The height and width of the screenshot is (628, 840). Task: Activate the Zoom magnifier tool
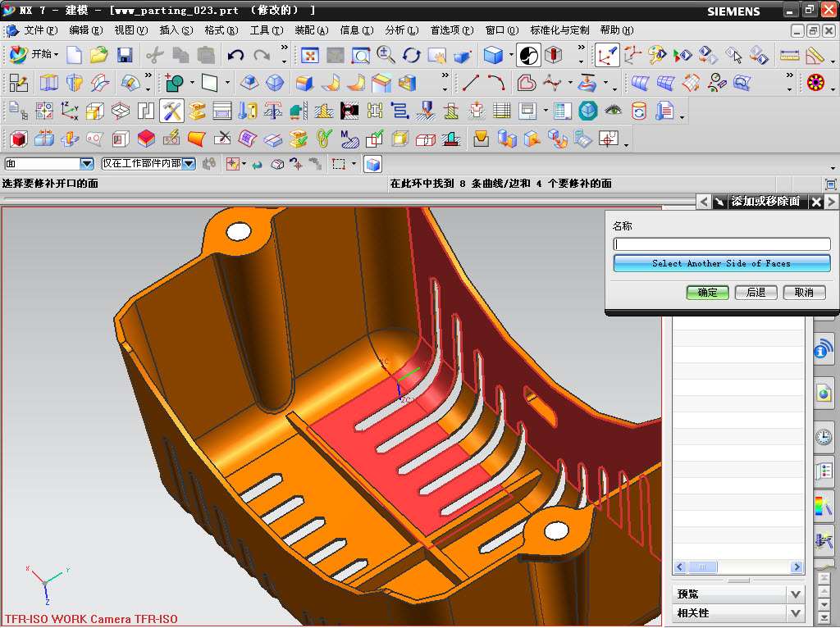point(386,55)
